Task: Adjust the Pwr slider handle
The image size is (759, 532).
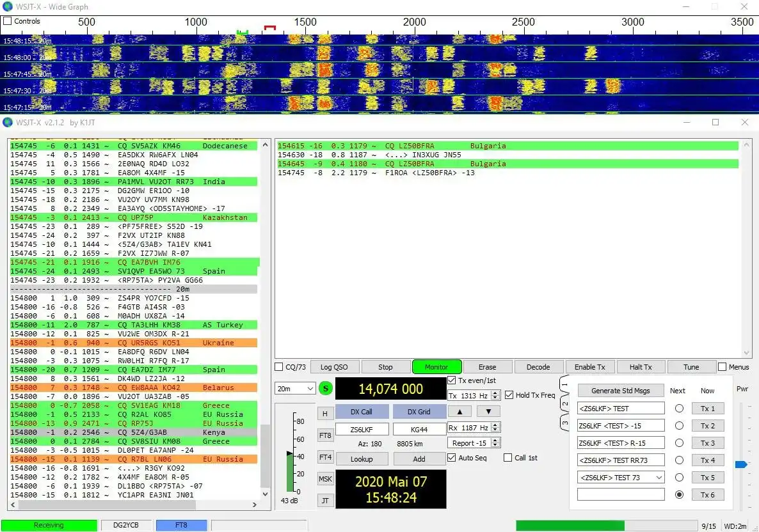Action: pos(741,464)
